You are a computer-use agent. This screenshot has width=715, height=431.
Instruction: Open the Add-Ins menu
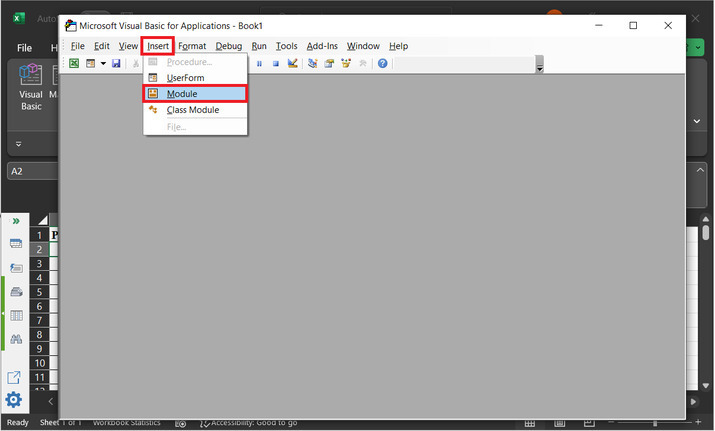pos(322,46)
